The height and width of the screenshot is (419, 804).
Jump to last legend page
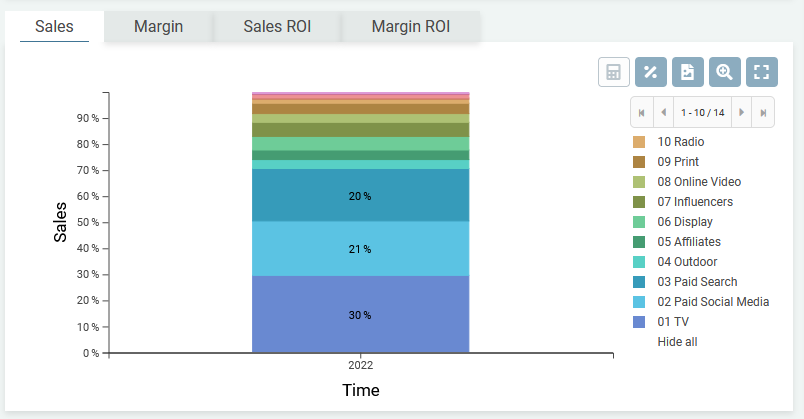click(x=764, y=112)
